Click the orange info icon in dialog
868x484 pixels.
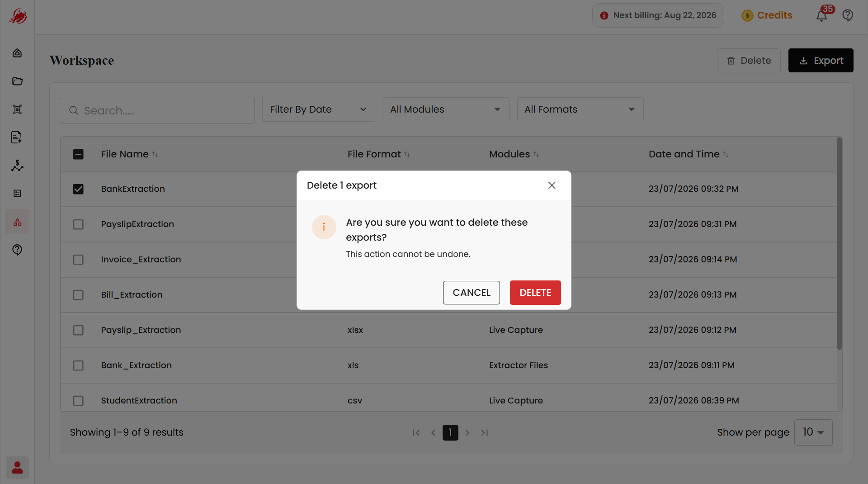point(324,227)
